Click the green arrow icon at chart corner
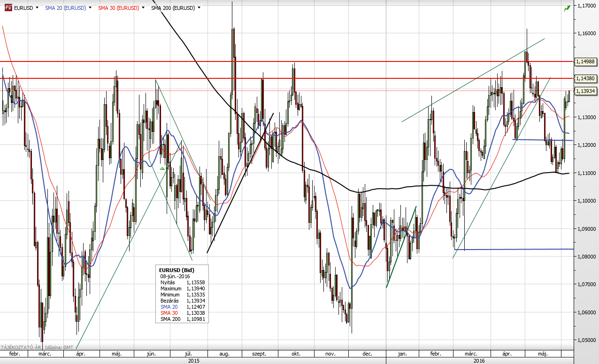The width and height of the screenshot is (599, 364). click(x=567, y=8)
